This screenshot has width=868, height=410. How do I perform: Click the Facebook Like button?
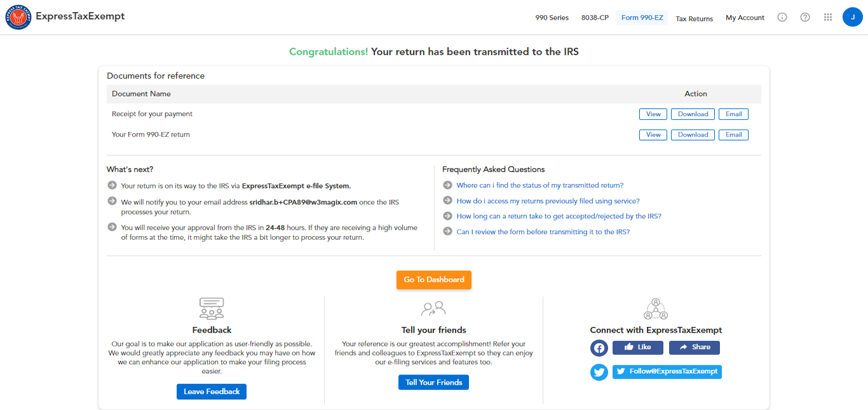637,347
